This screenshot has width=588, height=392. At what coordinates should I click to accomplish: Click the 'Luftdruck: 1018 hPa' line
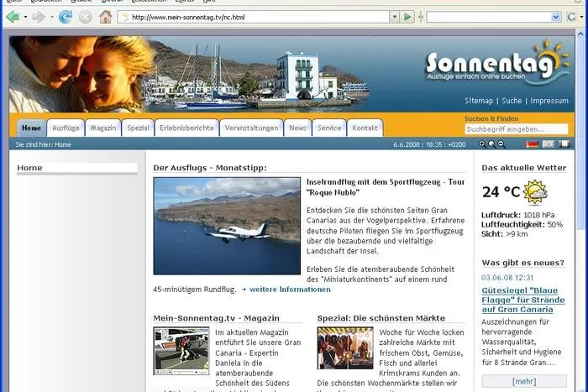(x=518, y=215)
